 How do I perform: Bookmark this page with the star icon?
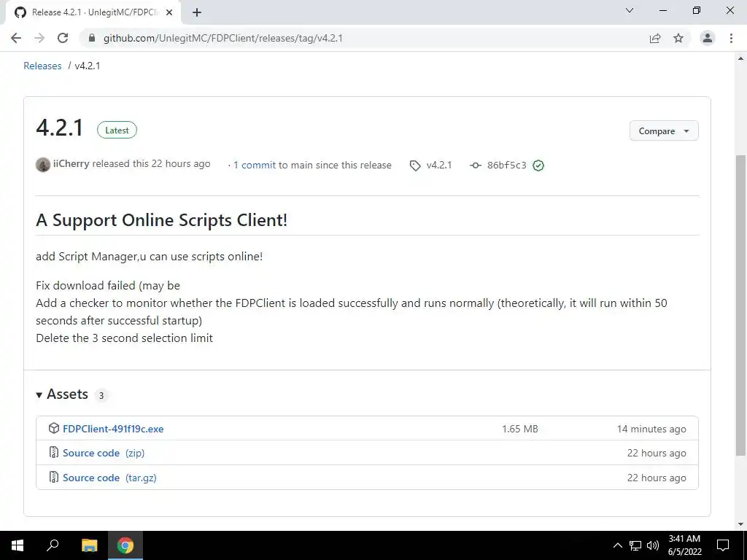click(x=678, y=38)
